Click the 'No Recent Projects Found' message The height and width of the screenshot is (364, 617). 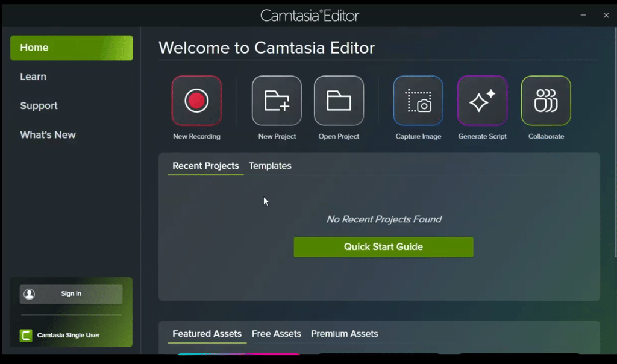(384, 219)
